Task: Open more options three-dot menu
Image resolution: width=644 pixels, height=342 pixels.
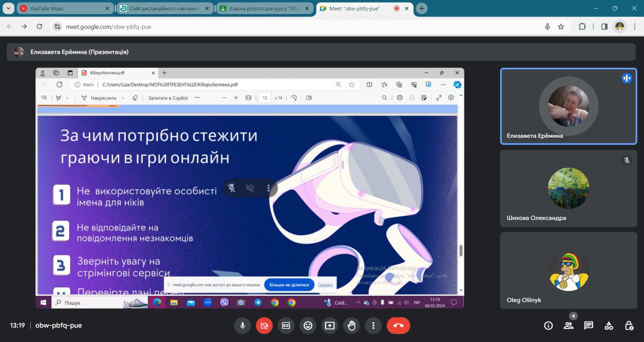Action: 373,325
